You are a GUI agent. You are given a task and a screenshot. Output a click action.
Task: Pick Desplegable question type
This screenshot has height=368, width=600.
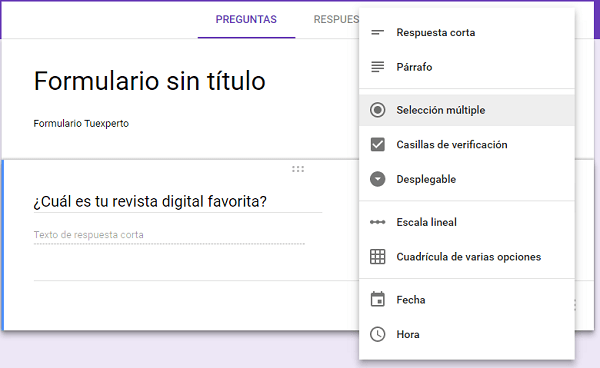pyautogui.click(x=467, y=179)
